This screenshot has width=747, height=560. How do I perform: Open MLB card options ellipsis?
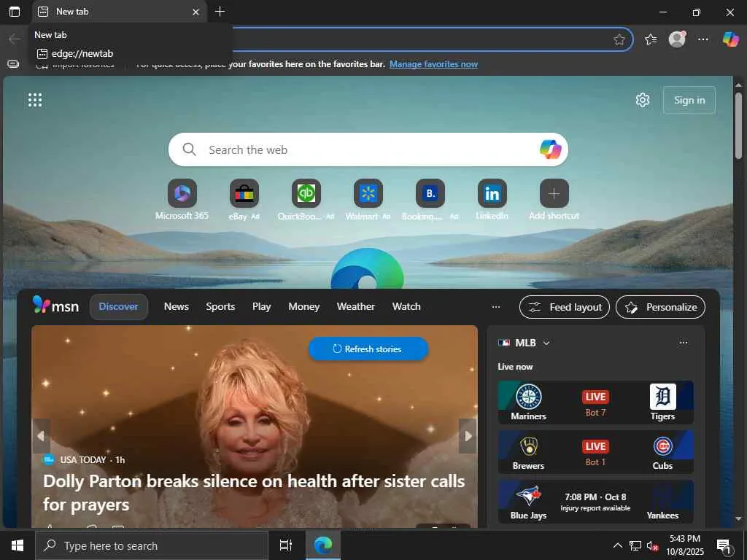pyautogui.click(x=683, y=343)
